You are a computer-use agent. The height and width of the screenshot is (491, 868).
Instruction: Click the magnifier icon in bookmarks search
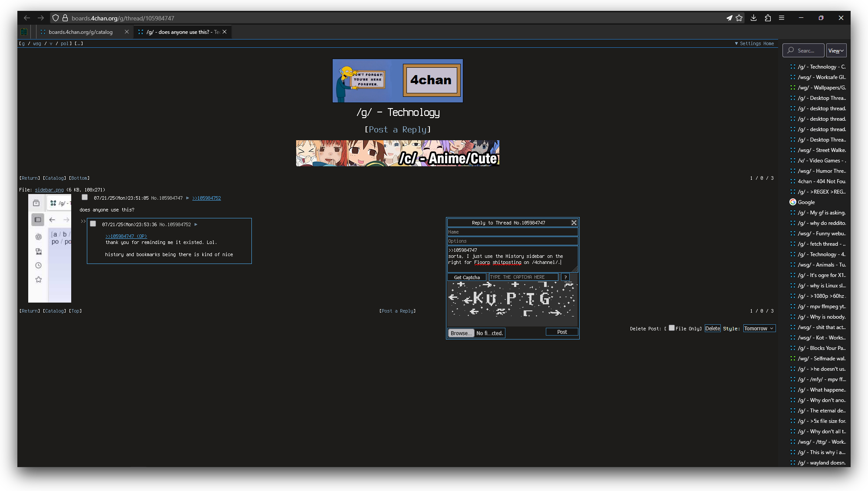pyautogui.click(x=791, y=50)
